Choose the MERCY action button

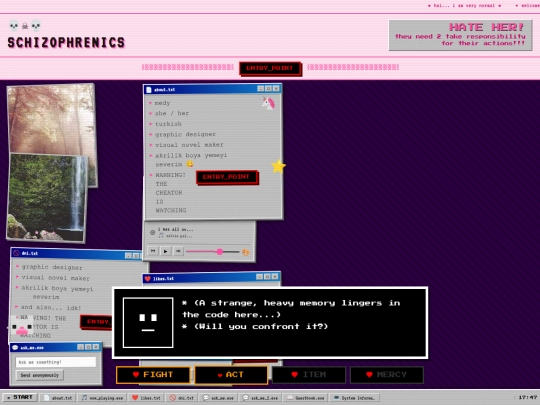[387, 375]
